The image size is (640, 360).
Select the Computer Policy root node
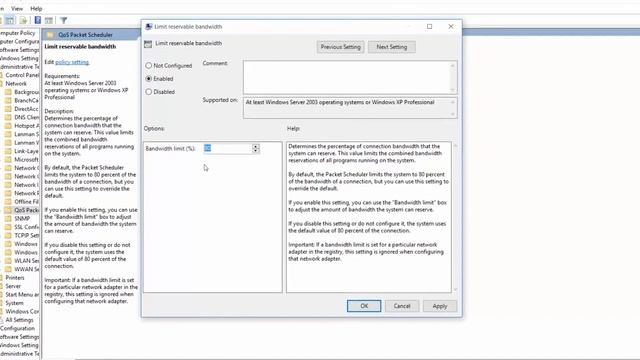[x=18, y=33]
